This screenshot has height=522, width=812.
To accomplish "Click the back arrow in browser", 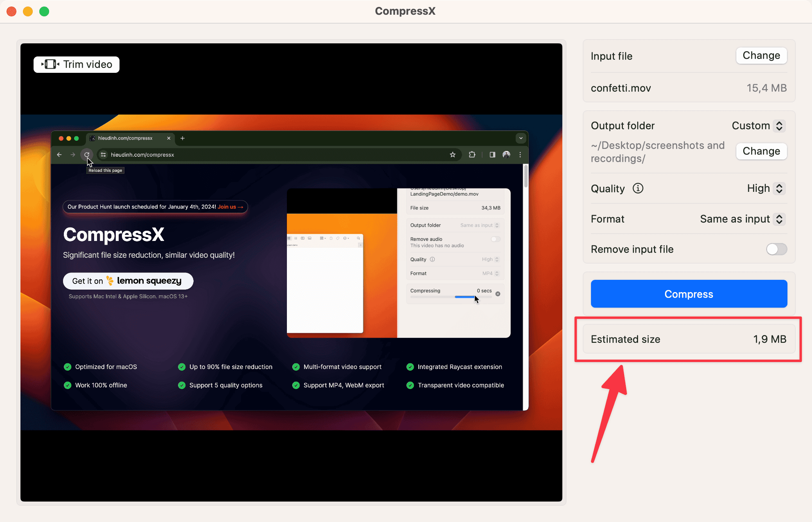I will [x=59, y=155].
